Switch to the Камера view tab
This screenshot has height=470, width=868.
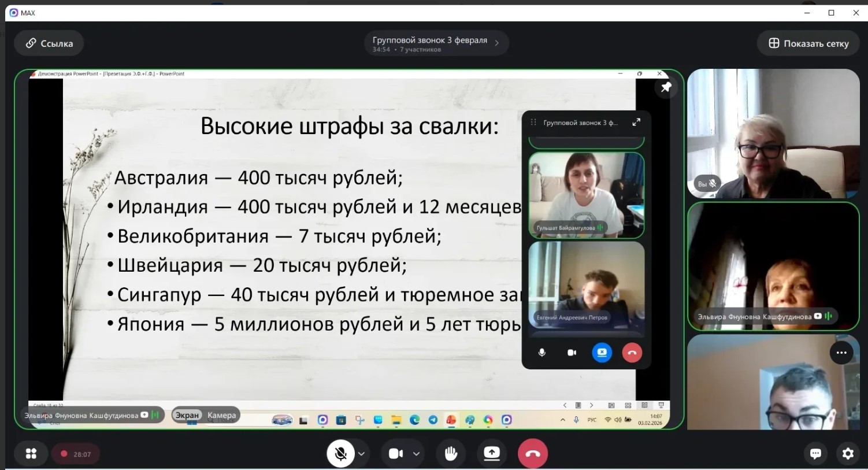(x=221, y=415)
